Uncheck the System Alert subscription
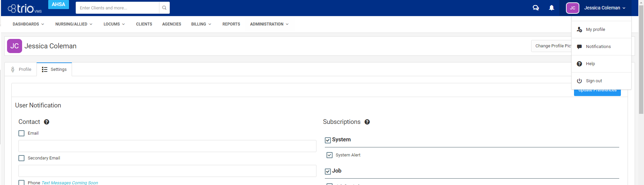Screen dimensions: 644x185 click(330, 155)
